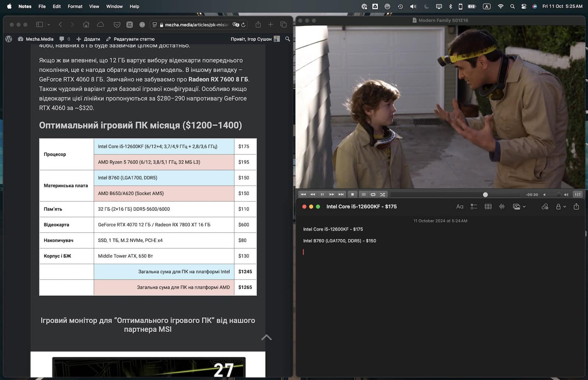
Task: Open the Edit menu
Action: pyautogui.click(x=57, y=6)
